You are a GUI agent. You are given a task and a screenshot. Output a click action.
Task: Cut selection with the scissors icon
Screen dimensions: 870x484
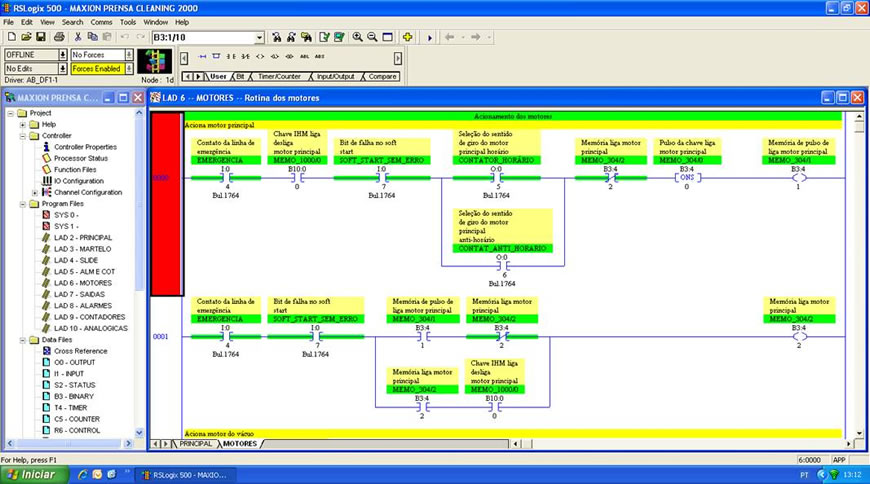click(78, 37)
